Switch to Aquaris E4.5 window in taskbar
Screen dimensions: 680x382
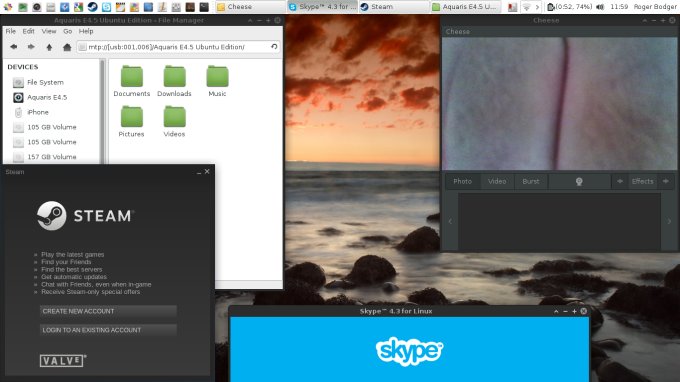(466, 7)
